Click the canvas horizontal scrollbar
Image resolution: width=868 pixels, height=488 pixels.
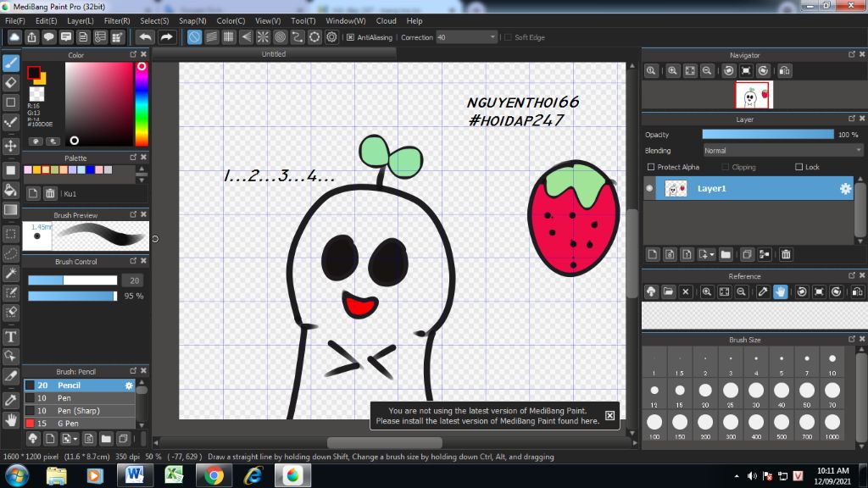click(x=384, y=442)
